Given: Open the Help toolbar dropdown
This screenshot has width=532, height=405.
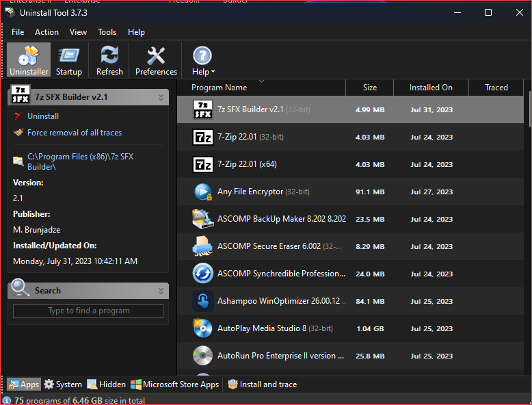Looking at the screenshot, I should (203, 60).
